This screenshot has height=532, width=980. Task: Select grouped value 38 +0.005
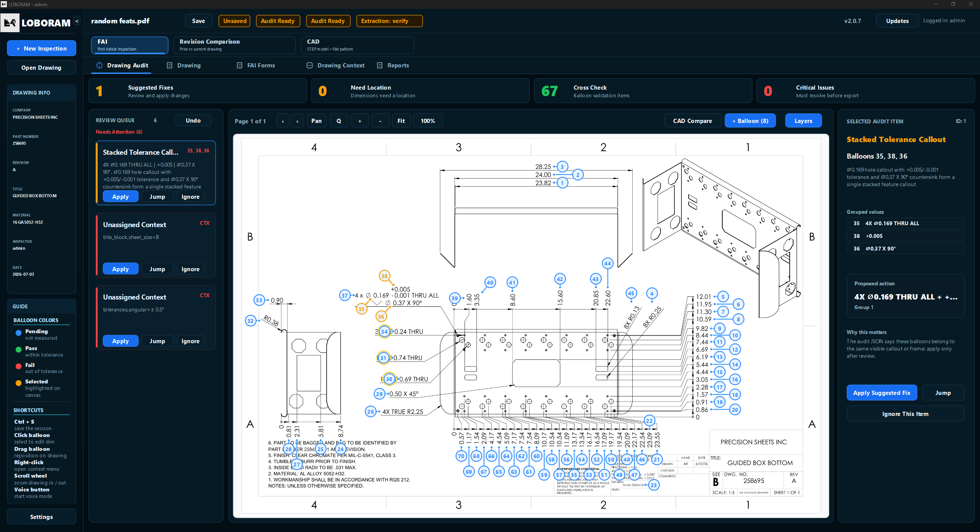pyautogui.click(x=905, y=236)
